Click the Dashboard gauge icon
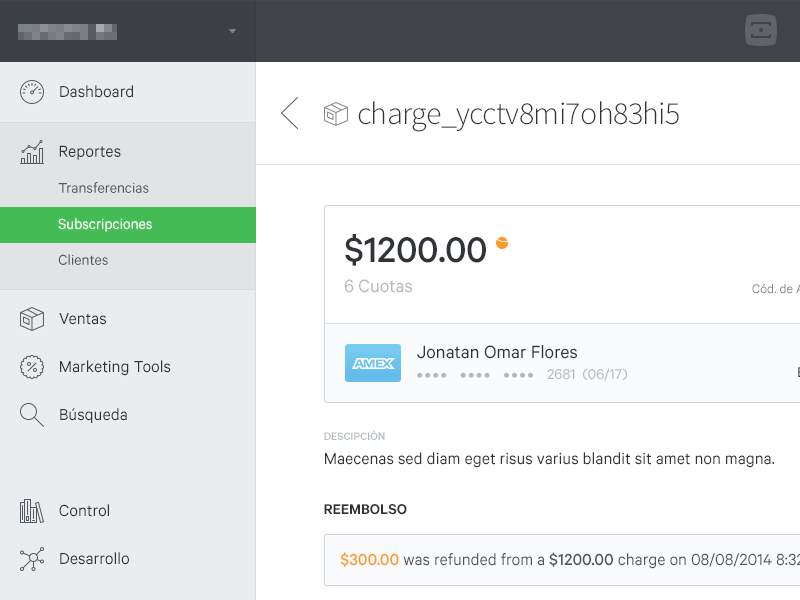The height and width of the screenshot is (600, 800). 32,92
